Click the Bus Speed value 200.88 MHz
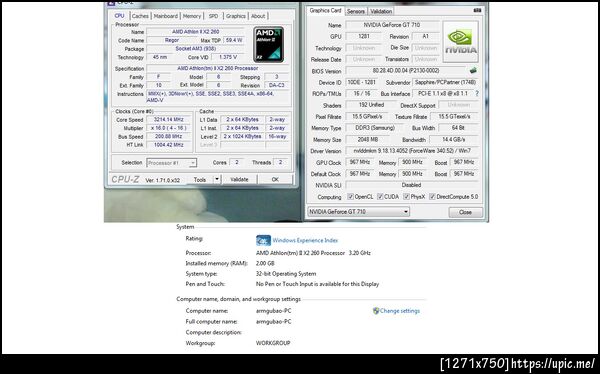Viewport: 600px width, 374px height. (168, 136)
